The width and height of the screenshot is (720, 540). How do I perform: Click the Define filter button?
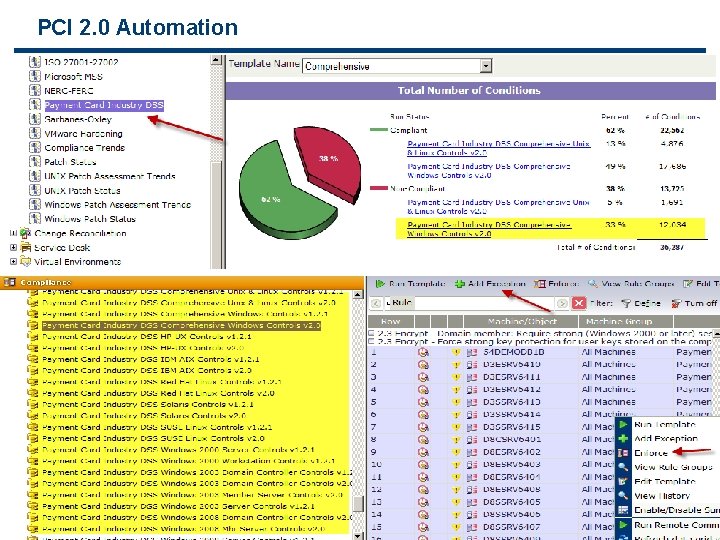641,304
